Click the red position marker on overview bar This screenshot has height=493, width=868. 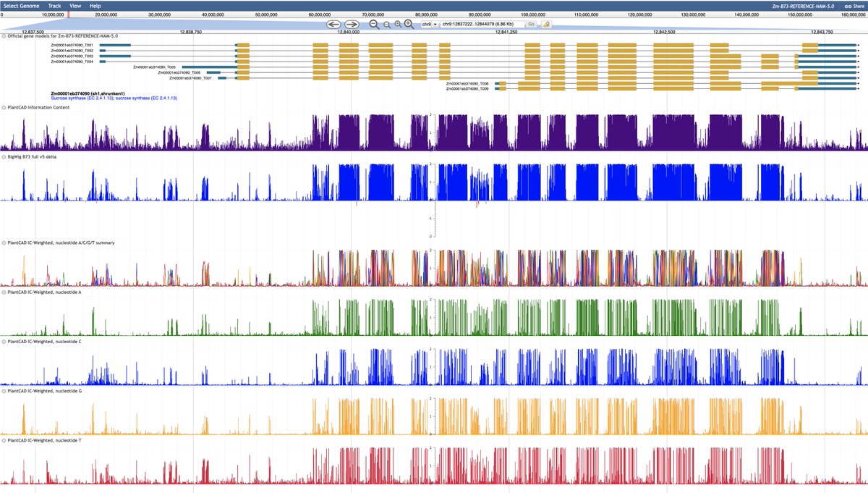[x=69, y=14]
